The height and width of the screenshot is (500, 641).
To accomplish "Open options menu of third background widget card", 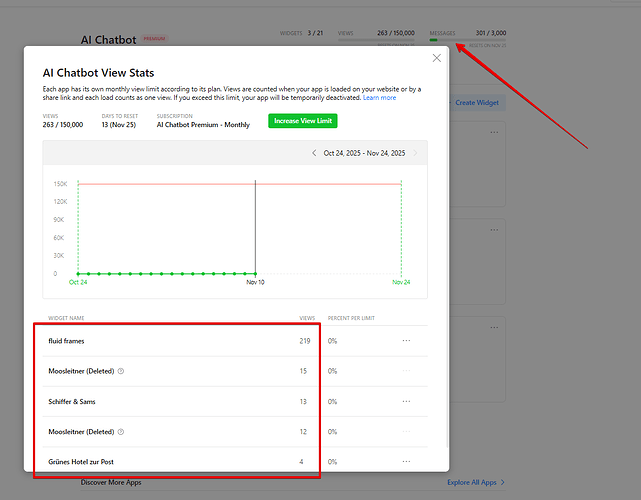I will [x=494, y=327].
